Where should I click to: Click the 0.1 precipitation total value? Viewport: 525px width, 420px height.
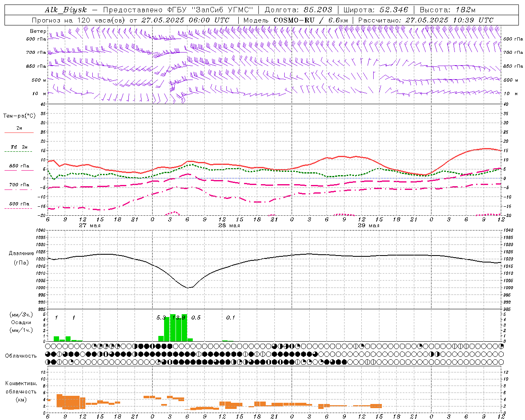[231, 318]
